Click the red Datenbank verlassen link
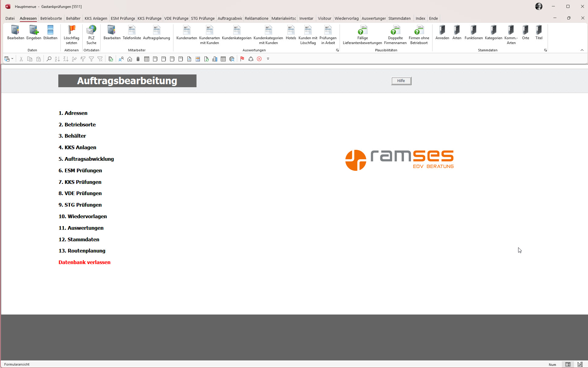Screen dimensions: 588x368 point(84,262)
